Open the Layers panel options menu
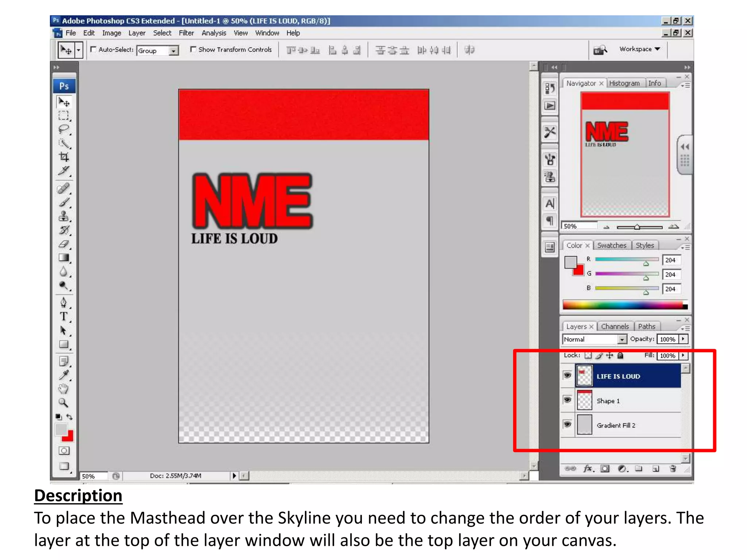The width and height of the screenshot is (747, 560). click(x=685, y=328)
